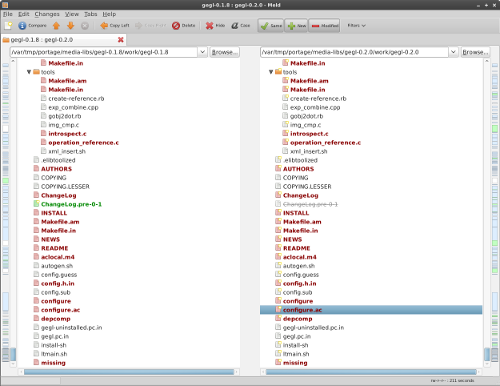Select the gegl-0.1.8 : gegl-0.2.0 tab

coord(63,40)
